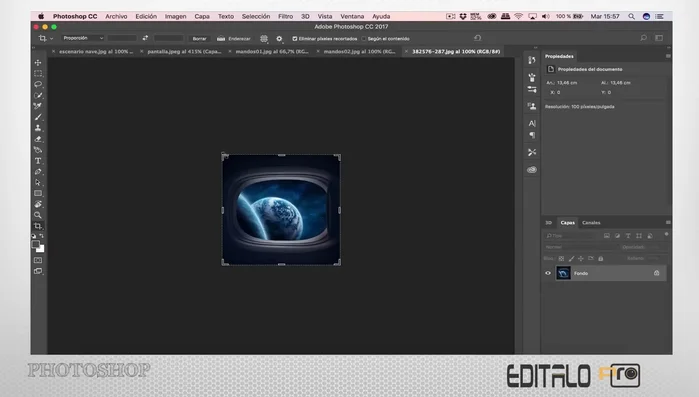Open the Imagen menu
This screenshot has width=699, height=397.
(176, 16)
